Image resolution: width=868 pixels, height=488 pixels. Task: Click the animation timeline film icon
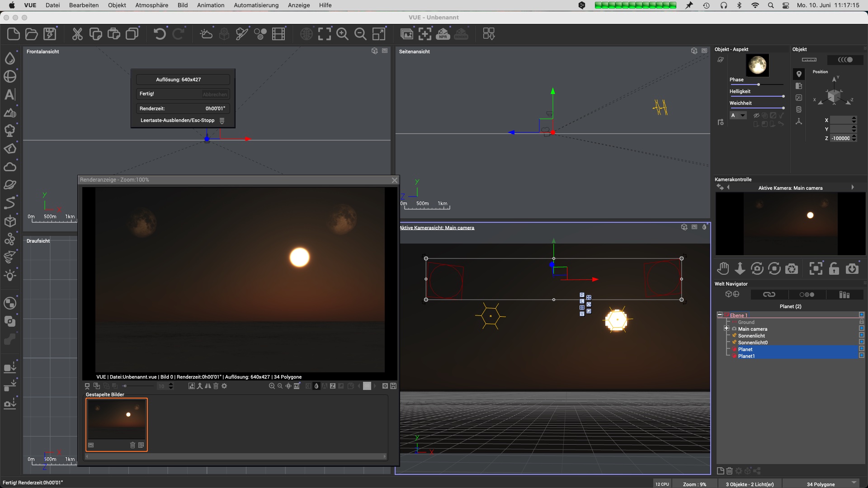278,34
